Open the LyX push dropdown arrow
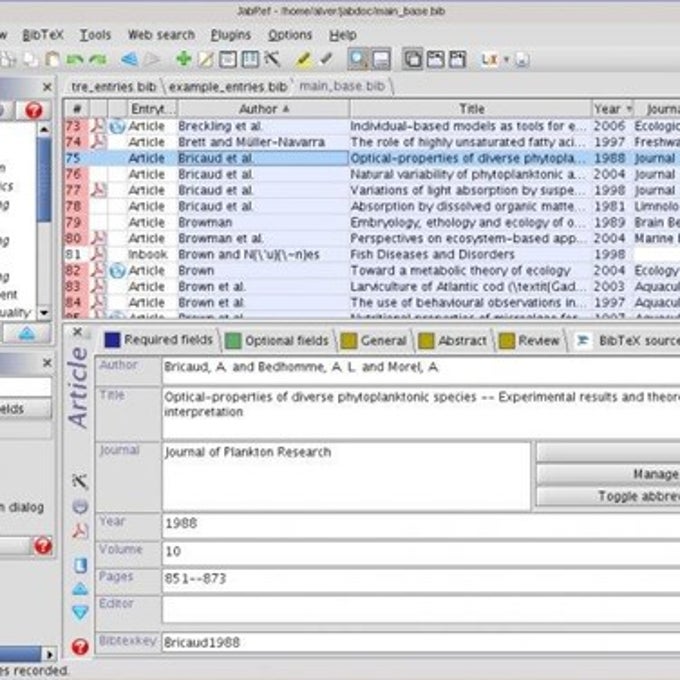Image resolution: width=680 pixels, height=680 pixels. point(506,59)
